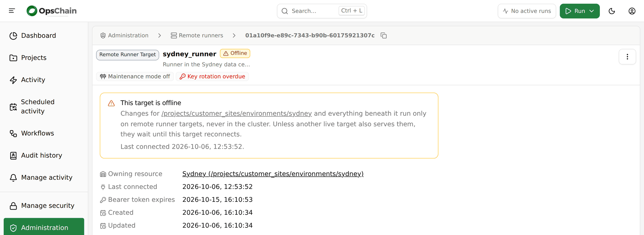The width and height of the screenshot is (644, 235).
Task: Open the No active runs indicator
Action: pos(527,11)
